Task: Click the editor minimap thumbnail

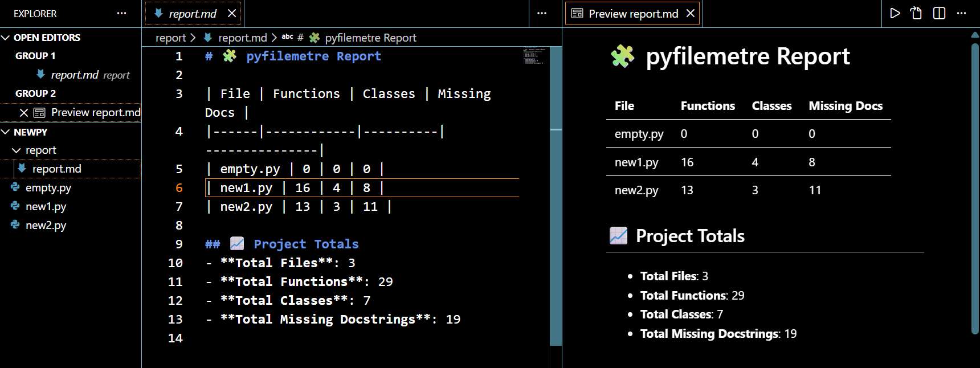Action: coord(534,55)
